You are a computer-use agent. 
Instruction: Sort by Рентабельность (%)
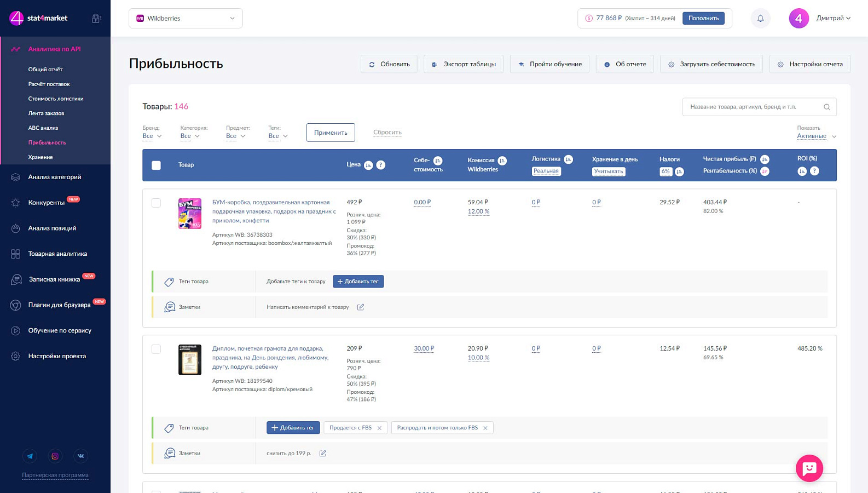click(765, 171)
